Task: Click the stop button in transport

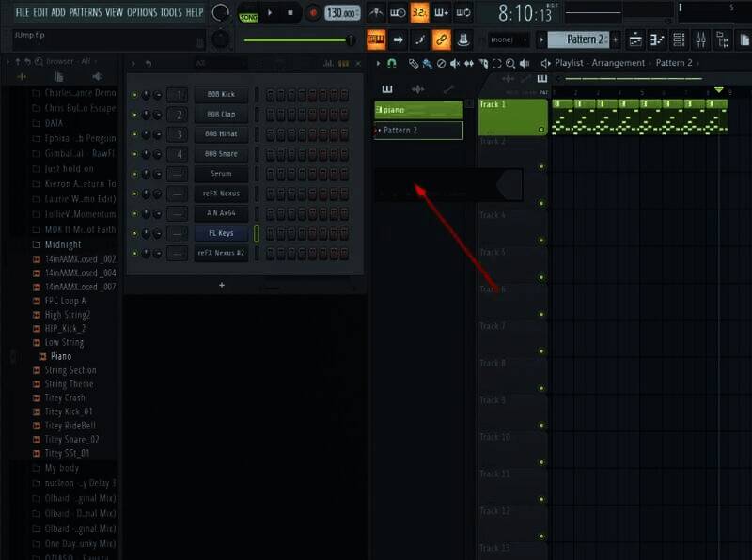Action: (x=290, y=13)
